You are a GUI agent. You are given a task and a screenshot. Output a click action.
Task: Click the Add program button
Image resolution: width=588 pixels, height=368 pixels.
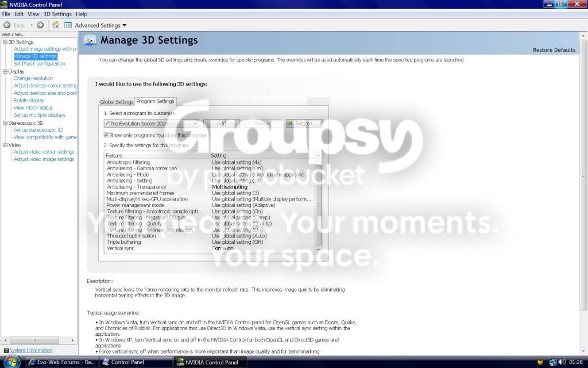pos(221,123)
